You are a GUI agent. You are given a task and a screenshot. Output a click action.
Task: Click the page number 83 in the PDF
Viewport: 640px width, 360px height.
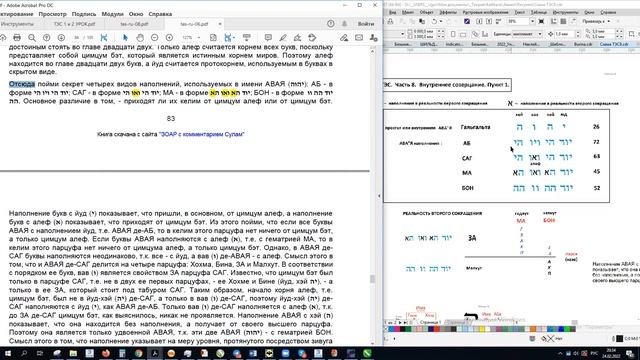171,118
